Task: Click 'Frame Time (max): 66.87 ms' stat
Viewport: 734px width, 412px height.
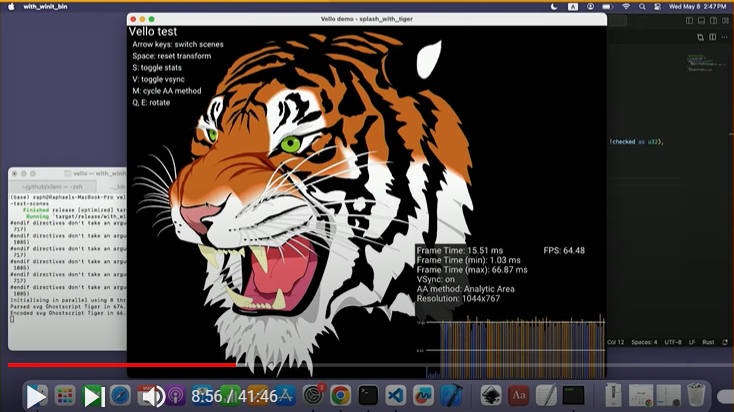Action: pos(472,270)
